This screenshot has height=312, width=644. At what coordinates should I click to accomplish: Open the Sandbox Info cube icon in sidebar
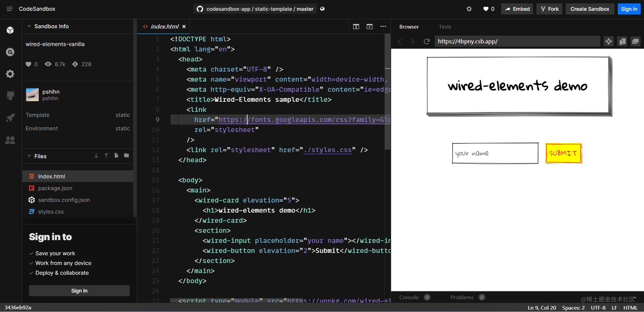[10, 30]
